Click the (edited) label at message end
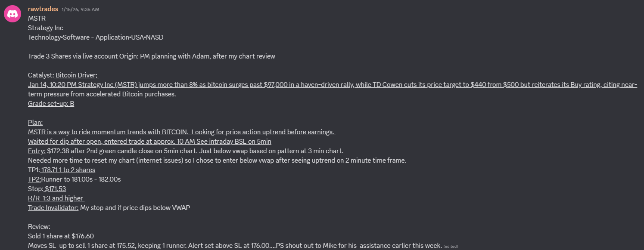Screen dimensions: 644x250 click(x=451, y=246)
